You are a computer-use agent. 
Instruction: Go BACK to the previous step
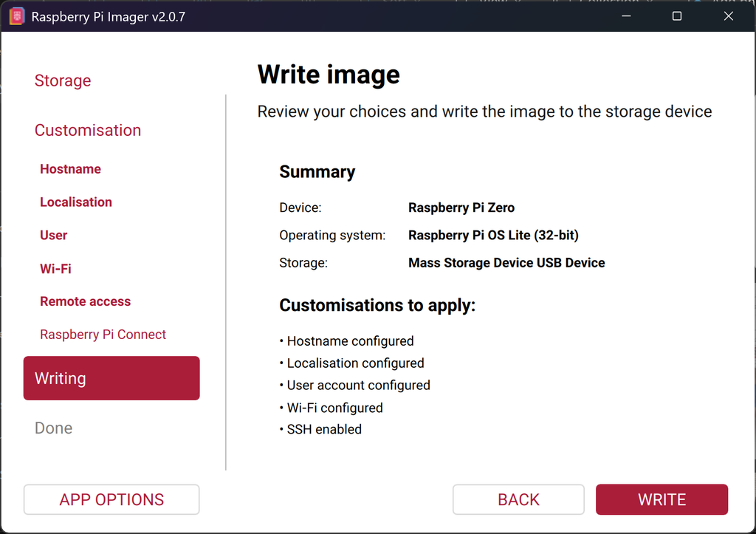pyautogui.click(x=518, y=500)
